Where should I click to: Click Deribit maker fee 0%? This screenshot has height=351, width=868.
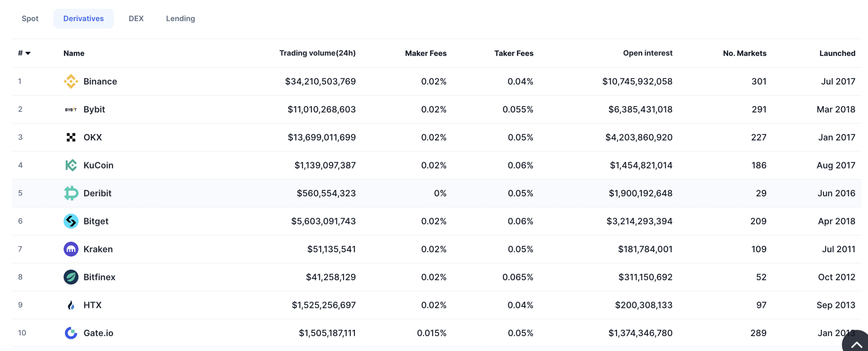440,193
